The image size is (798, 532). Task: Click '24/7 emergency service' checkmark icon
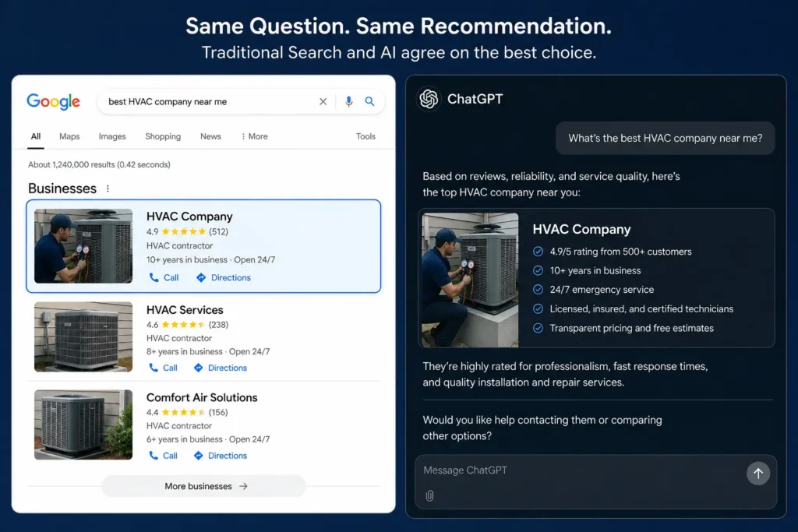tap(538, 290)
